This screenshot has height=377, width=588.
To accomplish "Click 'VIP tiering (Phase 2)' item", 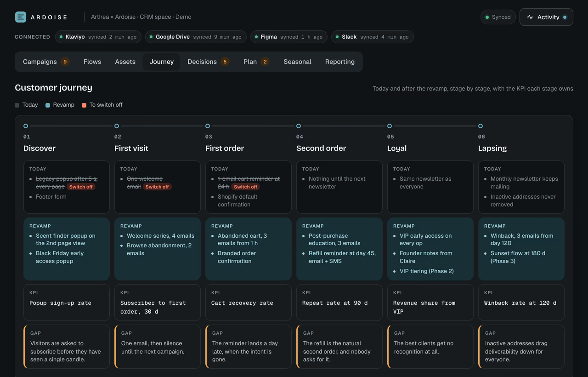I will tap(427, 271).
